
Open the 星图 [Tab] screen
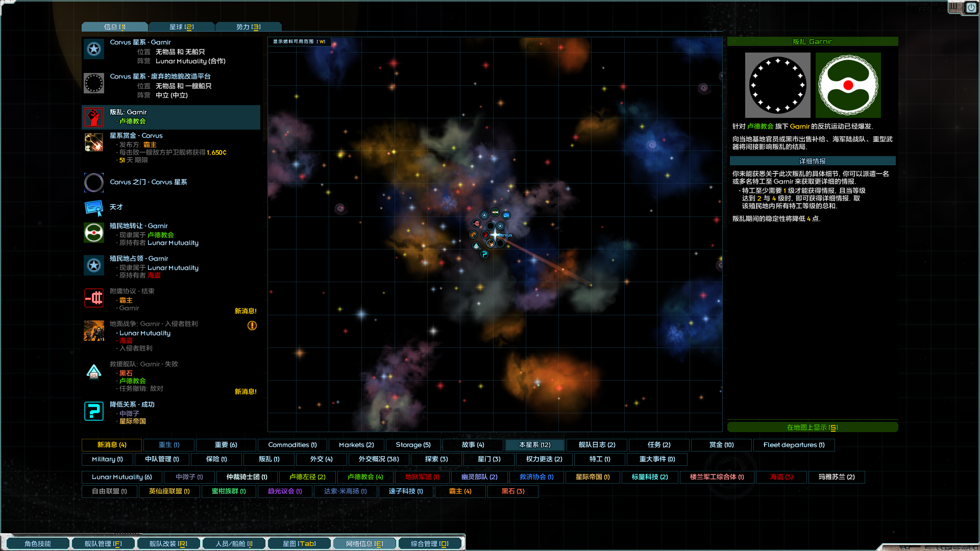(299, 544)
